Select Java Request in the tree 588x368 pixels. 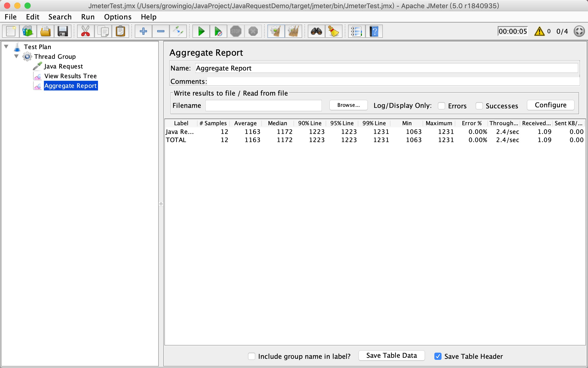[63, 66]
